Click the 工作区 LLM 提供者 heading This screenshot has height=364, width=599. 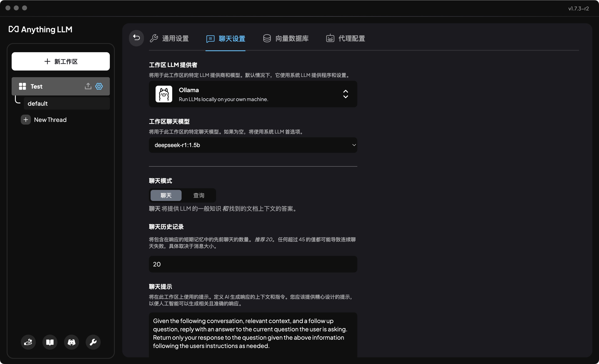click(173, 65)
